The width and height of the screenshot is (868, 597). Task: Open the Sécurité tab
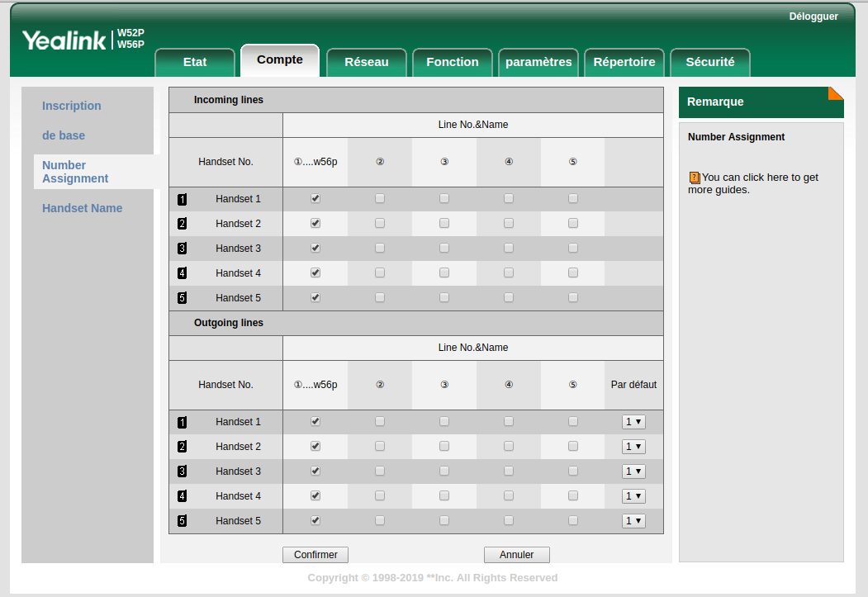(709, 62)
